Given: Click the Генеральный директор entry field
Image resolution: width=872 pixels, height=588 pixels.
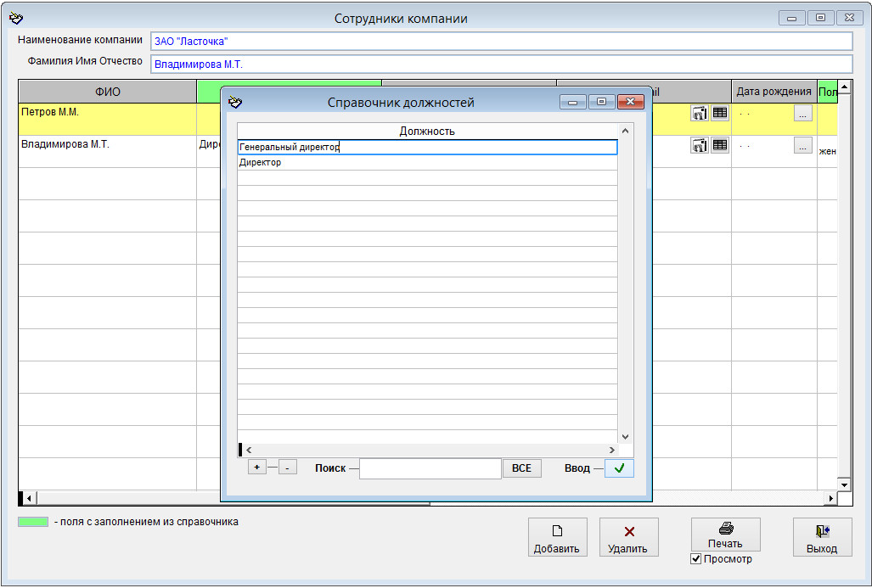Looking at the screenshot, I should click(x=427, y=148).
